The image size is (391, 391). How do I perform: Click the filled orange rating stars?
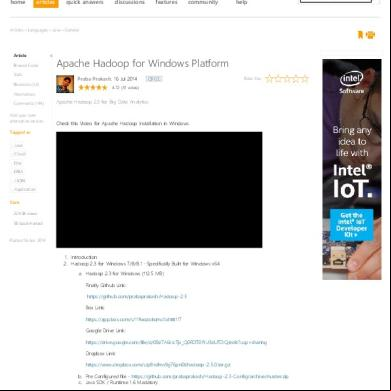coord(93,88)
